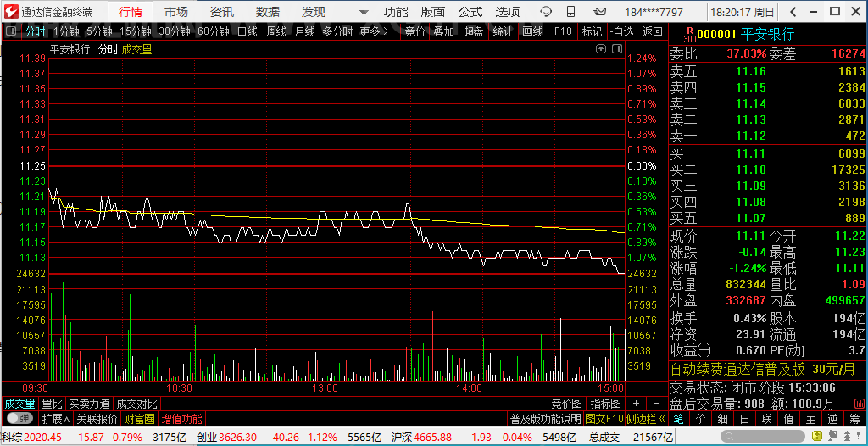868x446 pixels.
Task: Open the 功能 menu
Action: click(x=396, y=12)
